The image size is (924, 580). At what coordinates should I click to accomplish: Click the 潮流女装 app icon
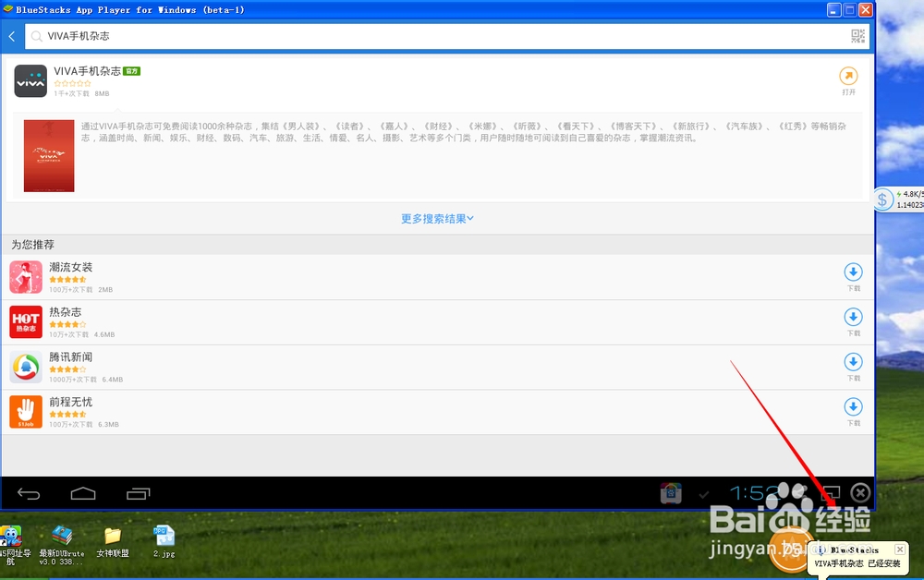click(26, 277)
